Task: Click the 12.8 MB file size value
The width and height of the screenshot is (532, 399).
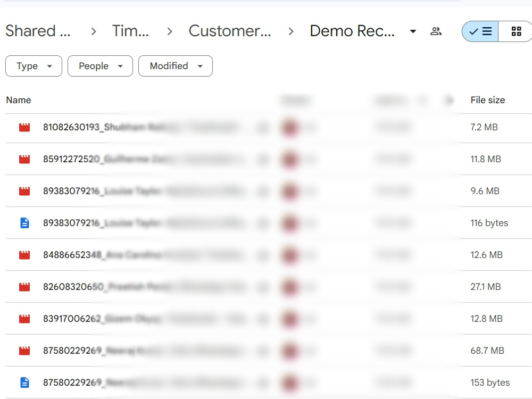Action: click(487, 319)
